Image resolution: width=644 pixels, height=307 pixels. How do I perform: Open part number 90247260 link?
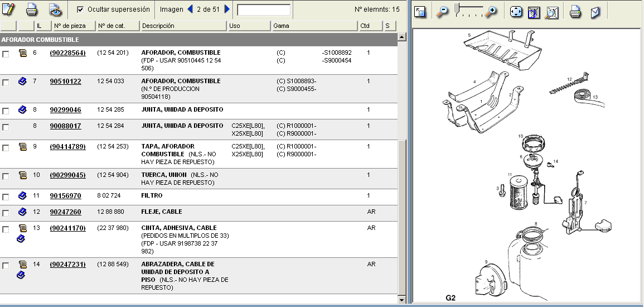tap(65, 212)
